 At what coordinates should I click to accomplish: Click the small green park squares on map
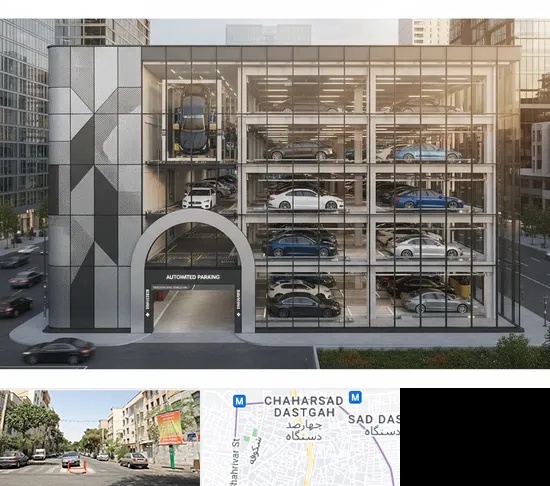251,435
